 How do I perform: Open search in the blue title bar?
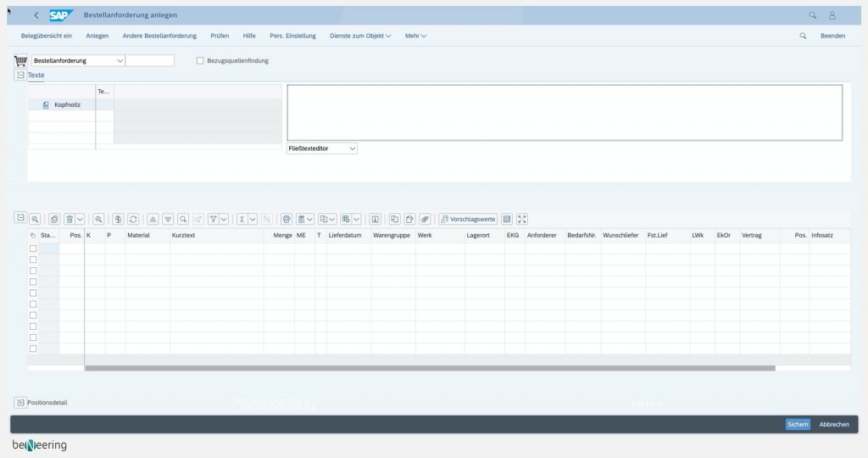(813, 15)
